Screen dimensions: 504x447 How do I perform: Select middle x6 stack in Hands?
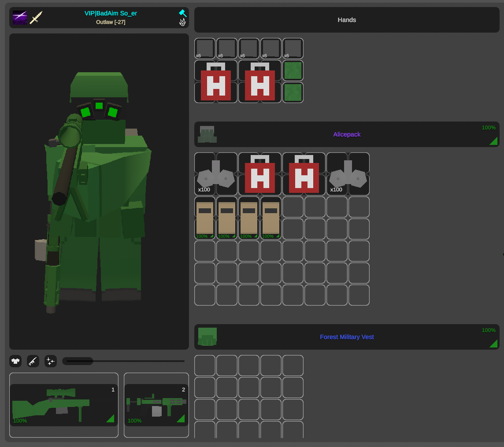pyautogui.click(x=249, y=48)
